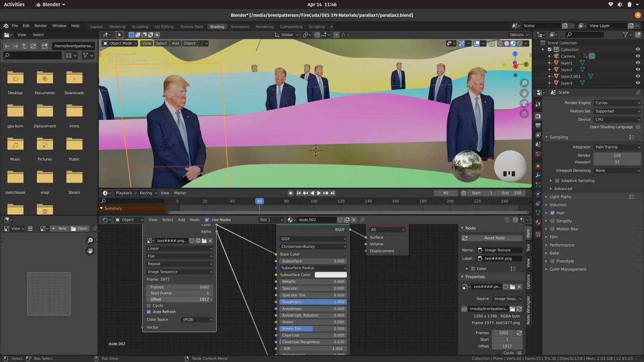Switch to the Animation workspace tab
Image resolution: width=644 pixels, height=362 pixels.
[x=239, y=27]
